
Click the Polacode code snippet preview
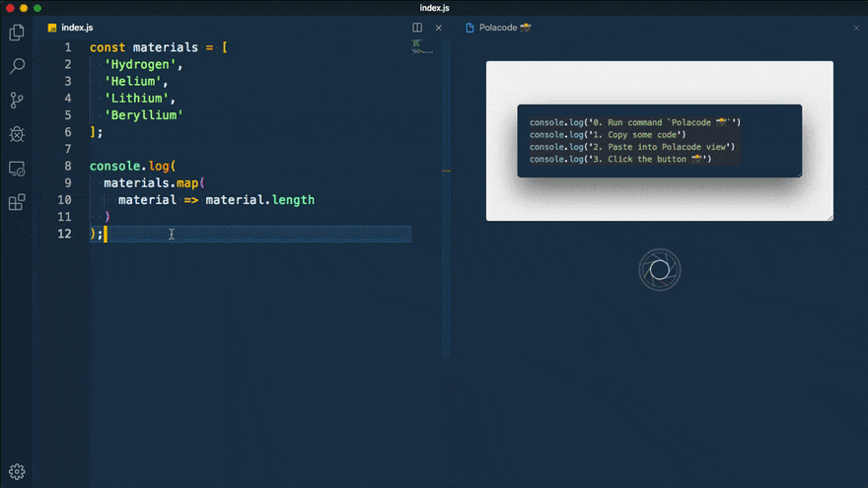pyautogui.click(x=659, y=140)
